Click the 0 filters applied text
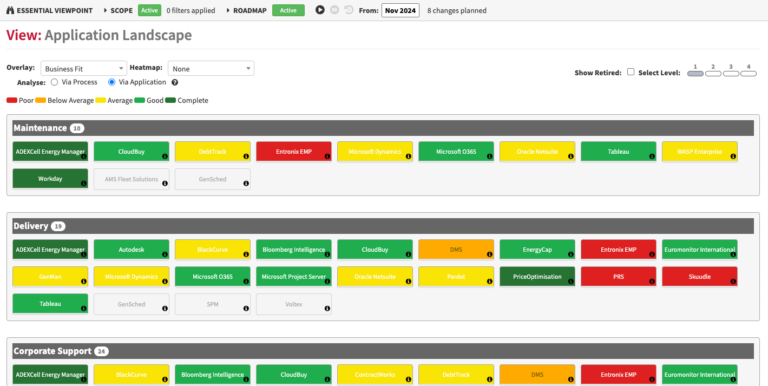This screenshot has height=386, width=768. pyautogui.click(x=191, y=10)
